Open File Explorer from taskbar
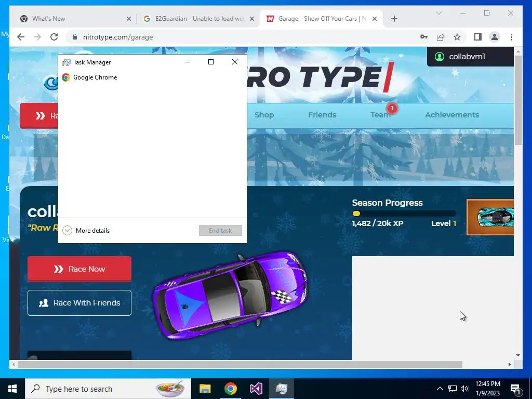This screenshot has height=399, width=532. (x=205, y=389)
